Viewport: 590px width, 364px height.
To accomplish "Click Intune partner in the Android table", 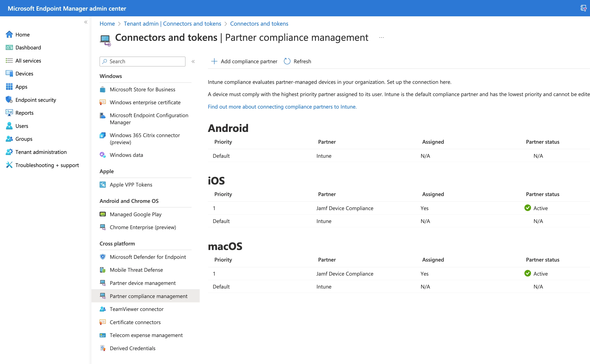I will click(x=324, y=156).
